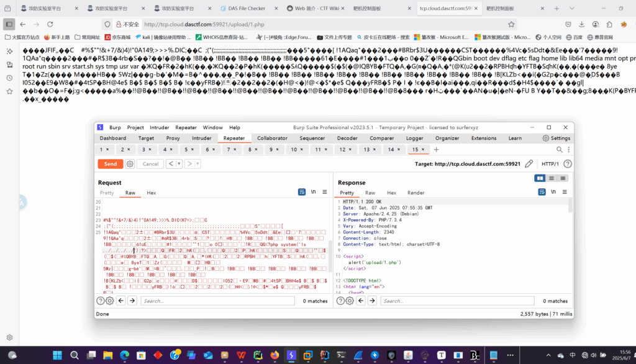Close Repeater tab 15

423,150
